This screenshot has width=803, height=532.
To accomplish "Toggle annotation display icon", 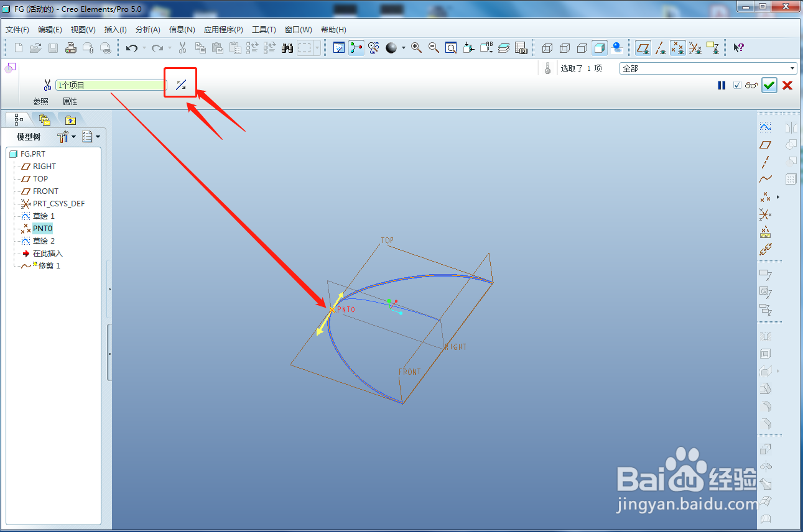I will coord(713,48).
